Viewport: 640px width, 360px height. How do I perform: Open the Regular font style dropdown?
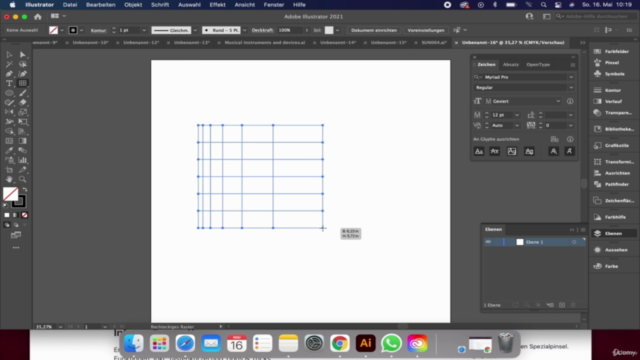coord(571,88)
